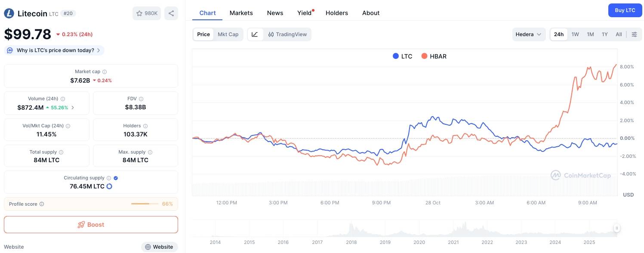Click the CoinMarketCap watermark on the chart
This screenshot has width=644, height=253.
pos(581,175)
